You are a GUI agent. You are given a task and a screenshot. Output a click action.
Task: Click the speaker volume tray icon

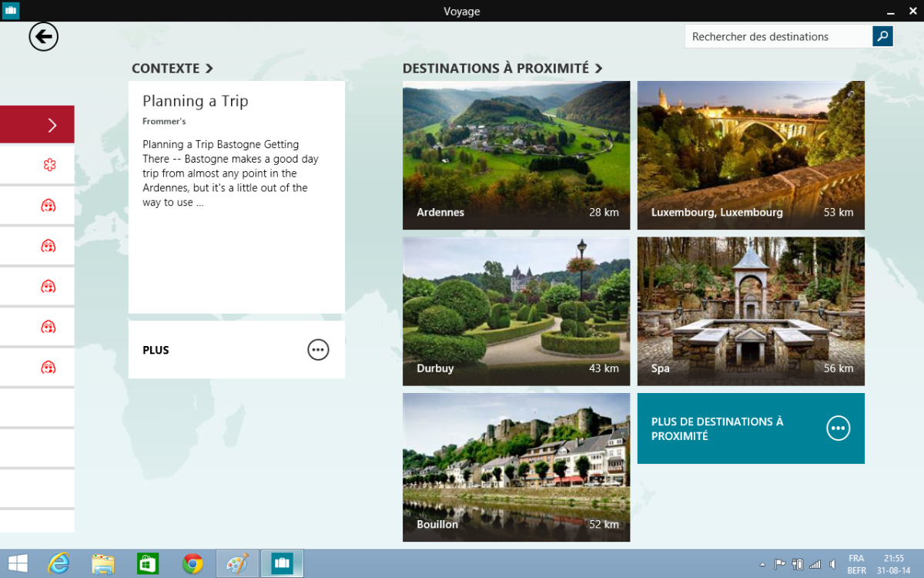click(x=833, y=564)
